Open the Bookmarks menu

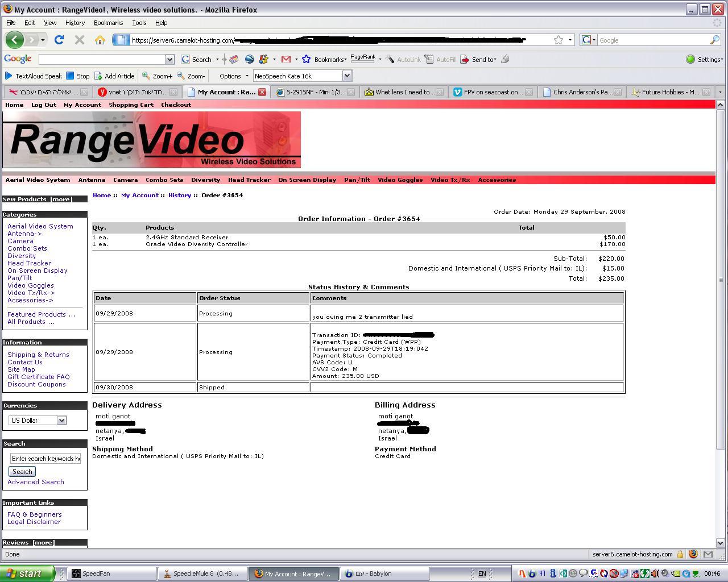pos(108,23)
